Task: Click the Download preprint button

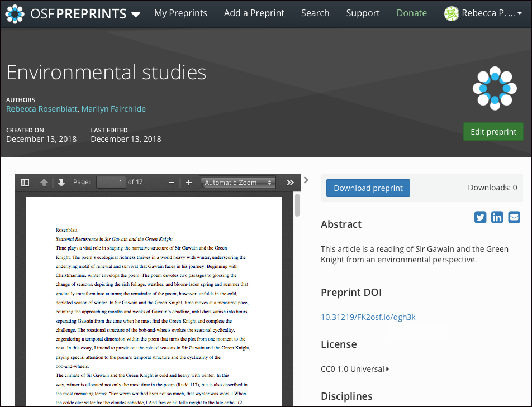Action: coord(368,188)
